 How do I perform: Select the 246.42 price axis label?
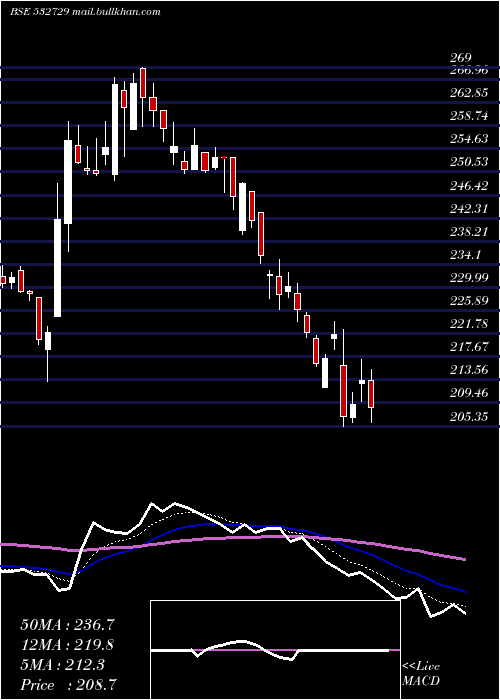tap(469, 185)
